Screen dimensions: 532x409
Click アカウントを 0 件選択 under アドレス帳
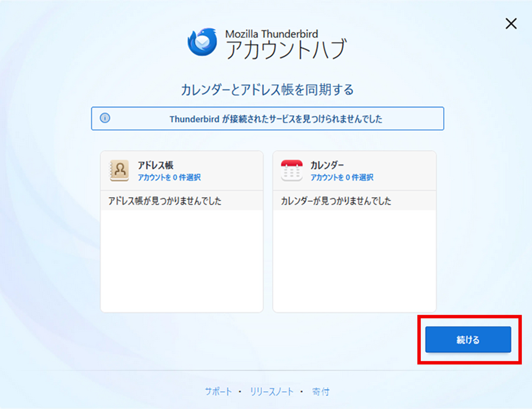click(x=169, y=178)
